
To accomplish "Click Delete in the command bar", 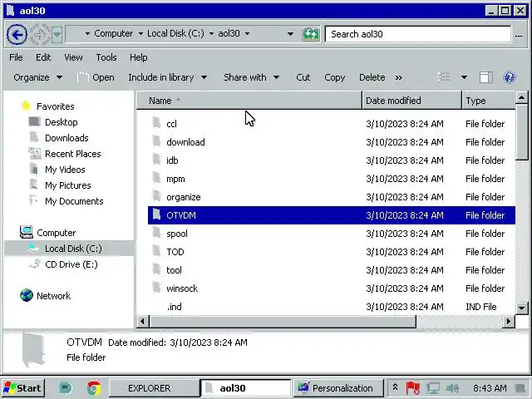I will (372, 77).
